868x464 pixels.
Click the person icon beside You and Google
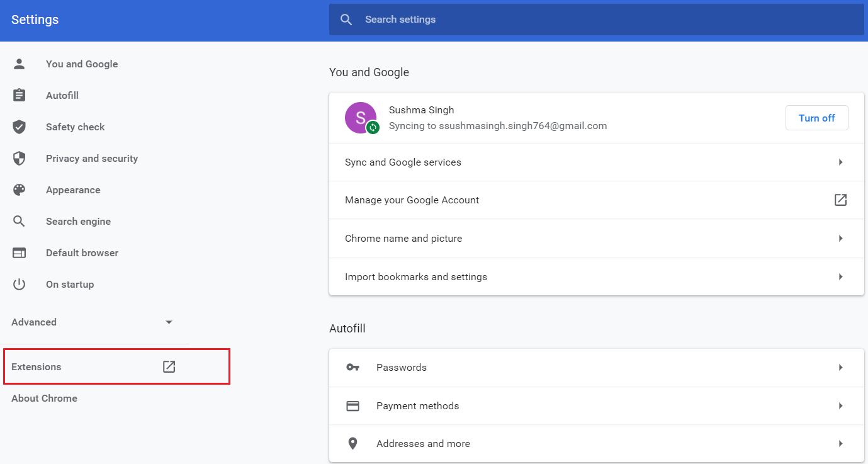pyautogui.click(x=20, y=64)
